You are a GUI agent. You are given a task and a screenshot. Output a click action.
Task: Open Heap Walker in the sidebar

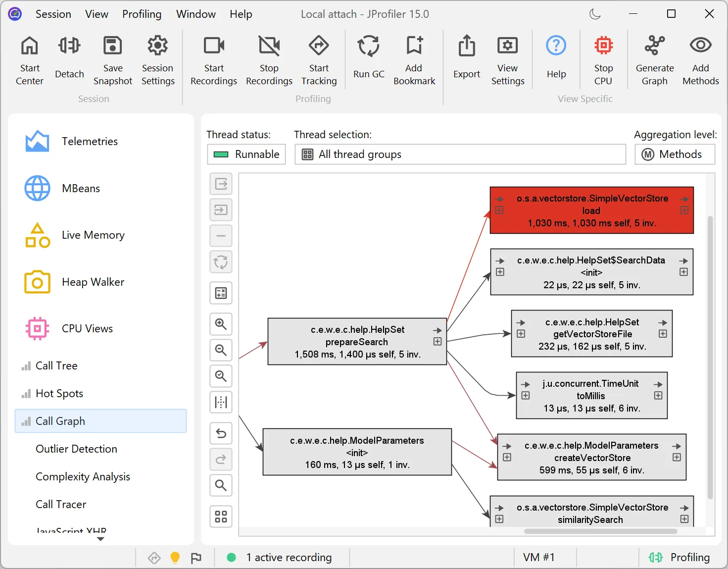tap(93, 282)
